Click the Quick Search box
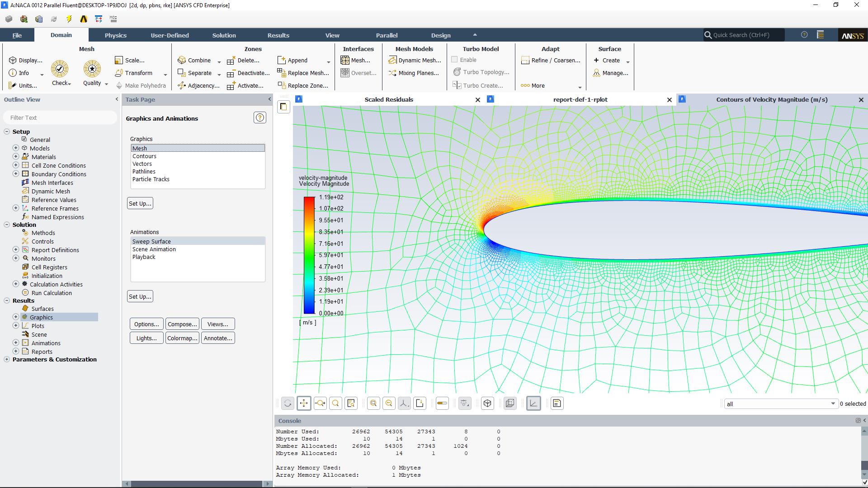This screenshot has height=488, width=868. pos(744,35)
